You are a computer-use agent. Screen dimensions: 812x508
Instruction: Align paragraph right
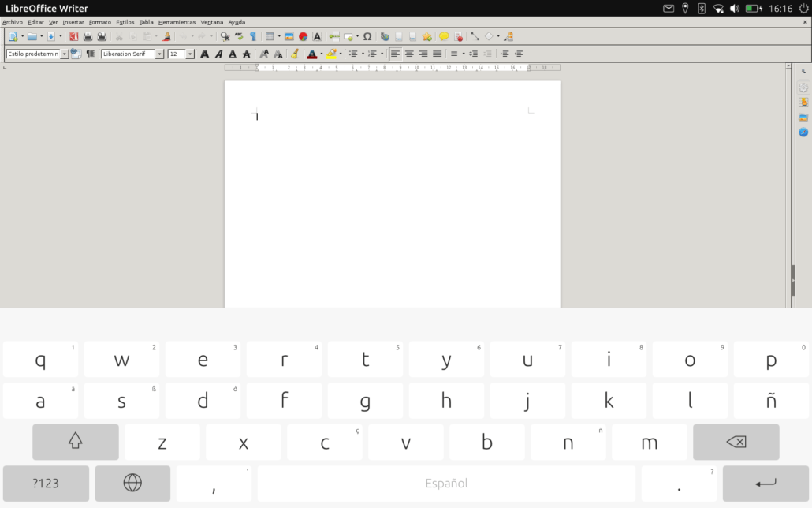pos(423,54)
